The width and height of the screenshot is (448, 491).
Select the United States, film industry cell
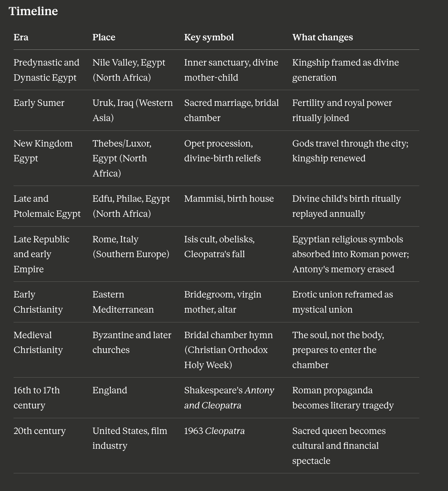(129, 438)
